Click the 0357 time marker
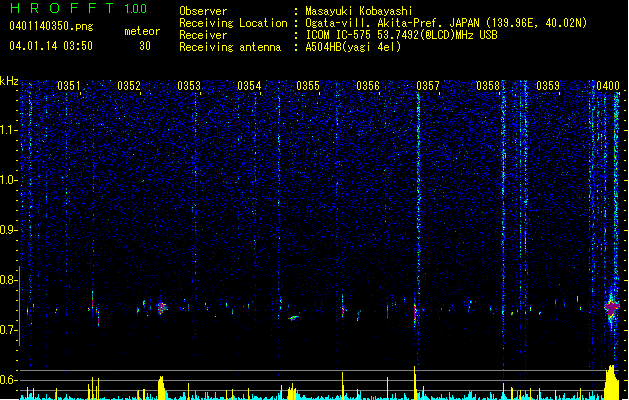 click(x=428, y=86)
